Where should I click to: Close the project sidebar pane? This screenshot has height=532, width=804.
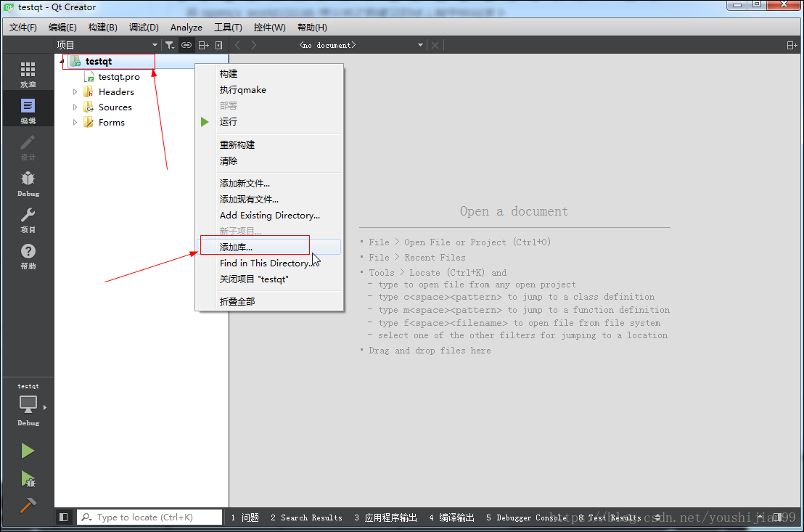pos(219,45)
